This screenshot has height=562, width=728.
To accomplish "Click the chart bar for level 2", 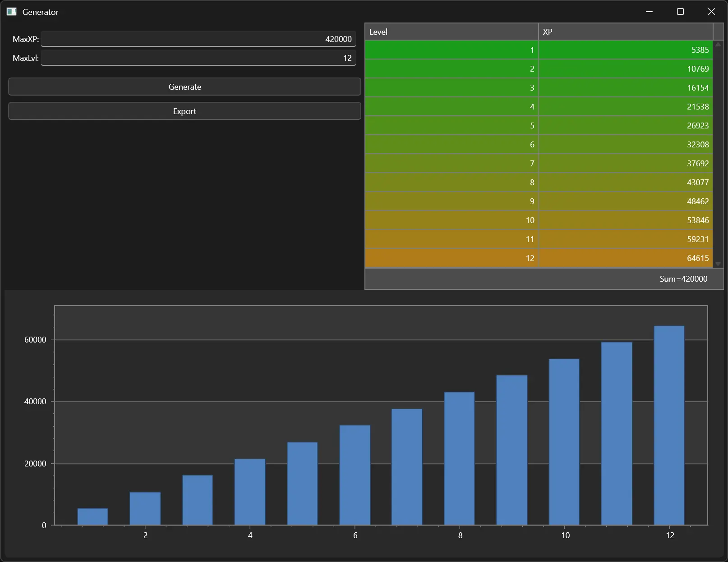I will tap(145, 508).
